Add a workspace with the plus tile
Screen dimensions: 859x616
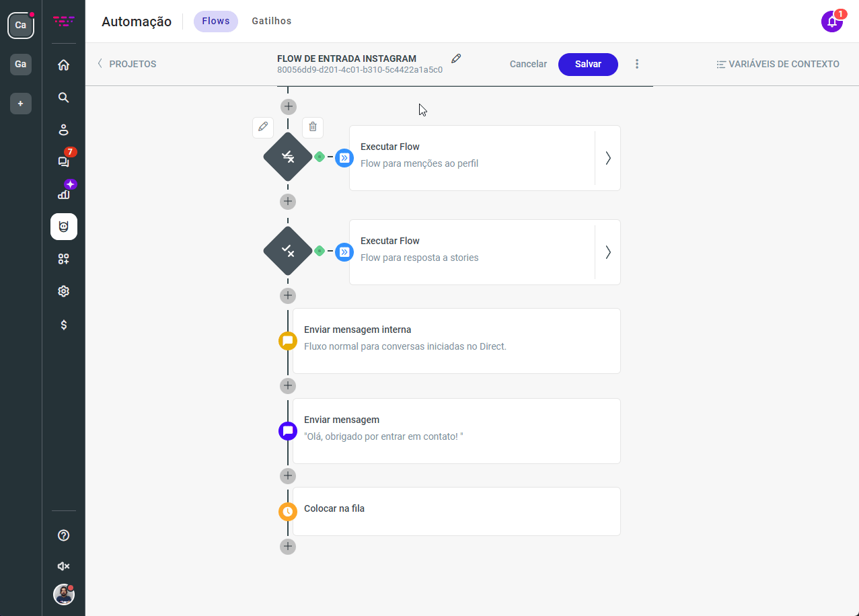pyautogui.click(x=21, y=104)
